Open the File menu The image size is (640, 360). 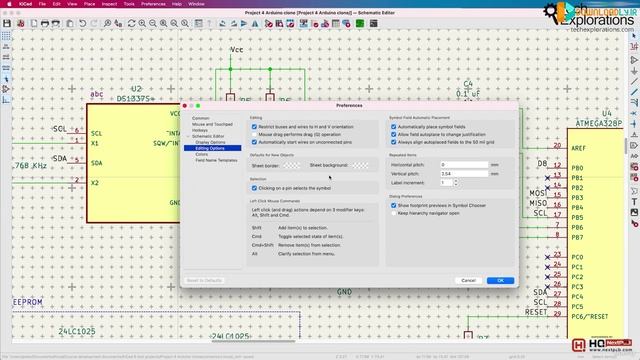click(x=42, y=4)
